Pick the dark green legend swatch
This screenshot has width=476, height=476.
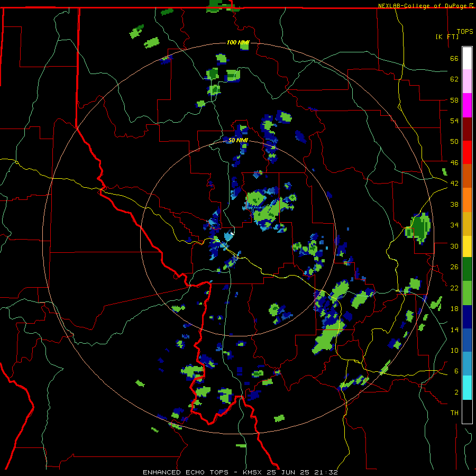click(x=467, y=269)
